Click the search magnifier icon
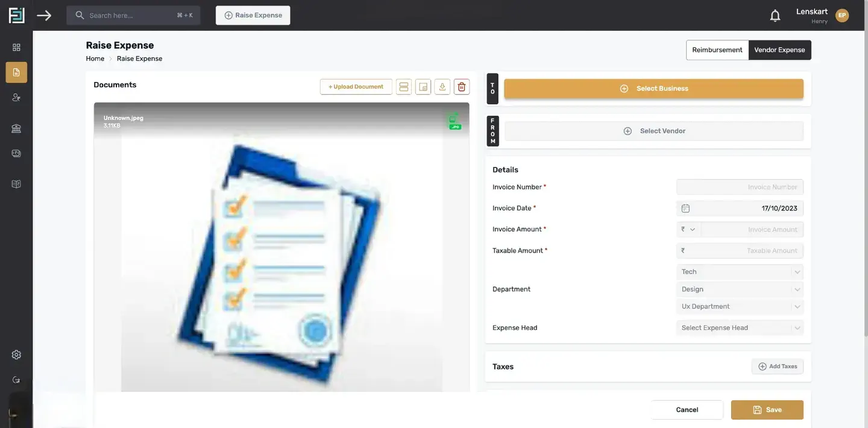The image size is (868, 428). tap(80, 15)
